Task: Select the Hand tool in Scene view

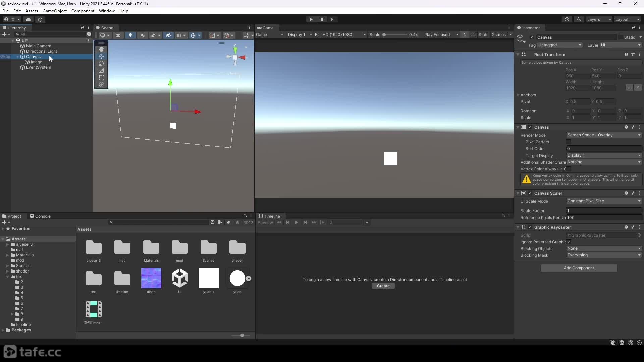Action: click(x=101, y=49)
